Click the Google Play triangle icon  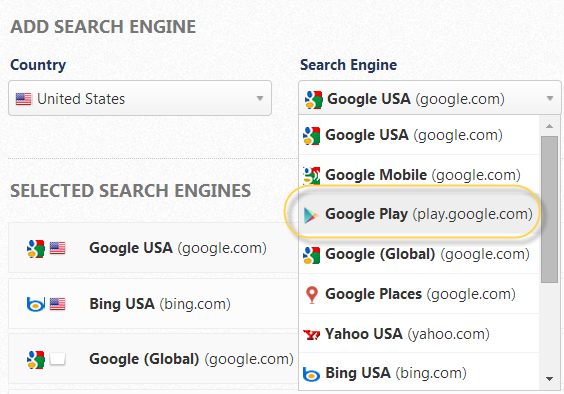click(x=311, y=215)
